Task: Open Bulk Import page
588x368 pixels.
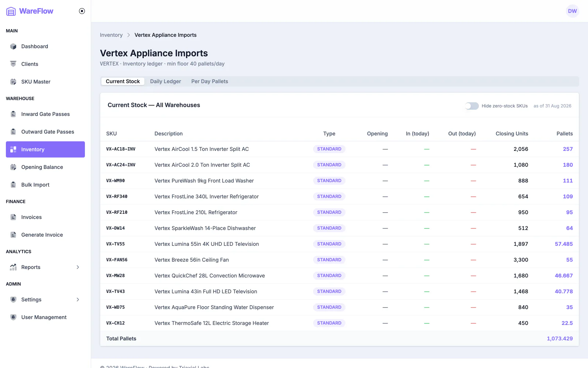Action: point(45,185)
